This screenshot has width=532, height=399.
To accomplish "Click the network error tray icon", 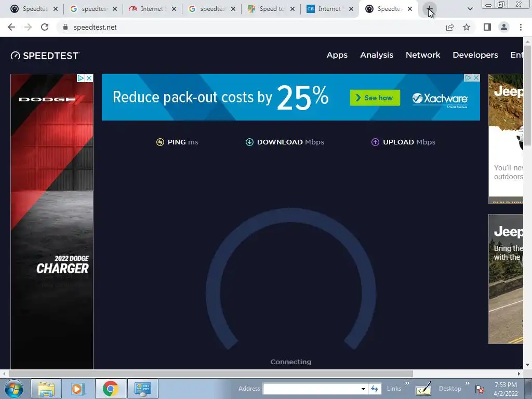I will [x=480, y=389].
